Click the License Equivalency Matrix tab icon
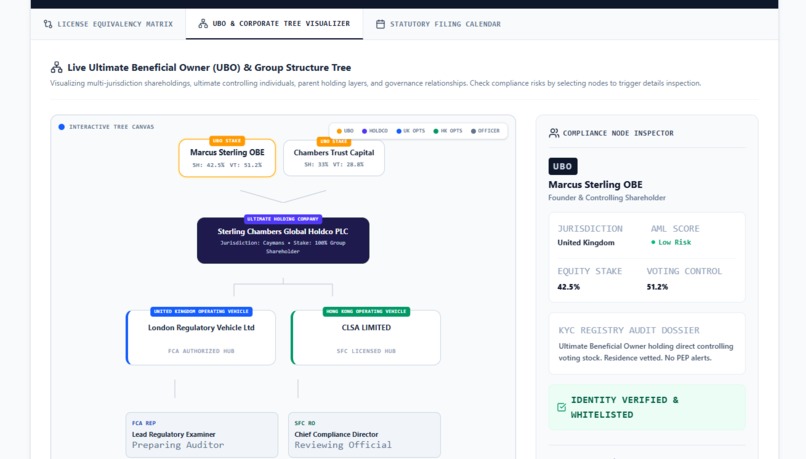 click(x=48, y=24)
